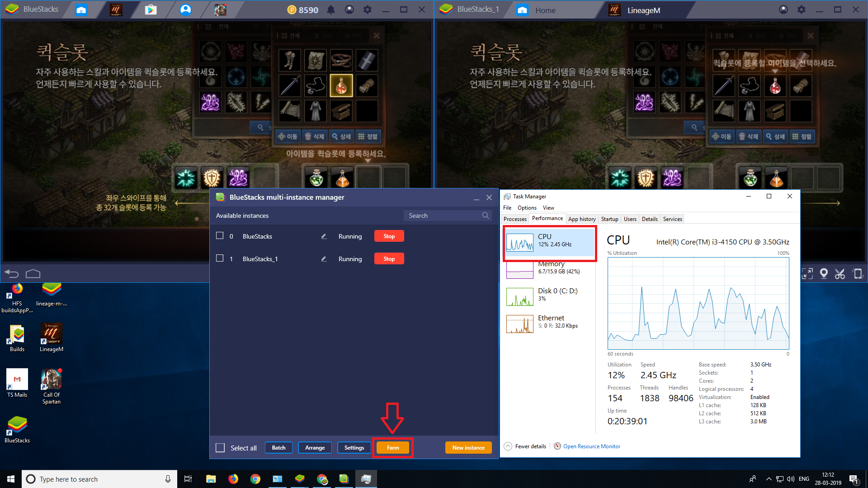Open Task Manager Options menu
The height and width of the screenshot is (488, 868).
coord(527,208)
